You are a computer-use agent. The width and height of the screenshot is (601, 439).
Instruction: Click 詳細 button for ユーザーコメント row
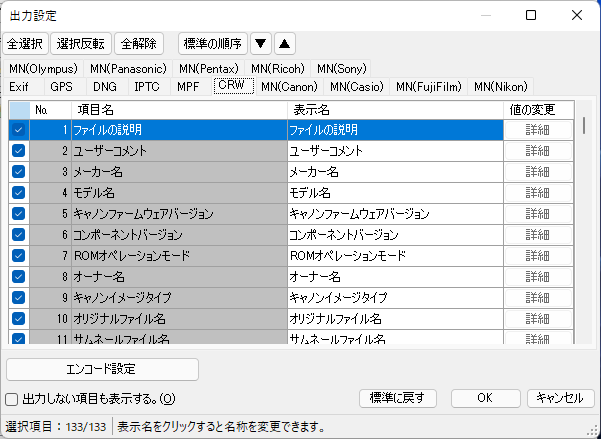click(538, 151)
